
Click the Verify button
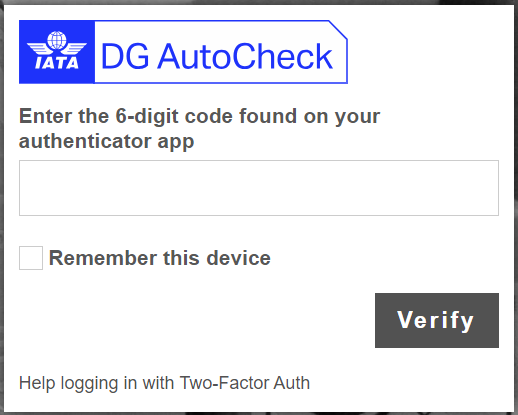click(x=437, y=320)
